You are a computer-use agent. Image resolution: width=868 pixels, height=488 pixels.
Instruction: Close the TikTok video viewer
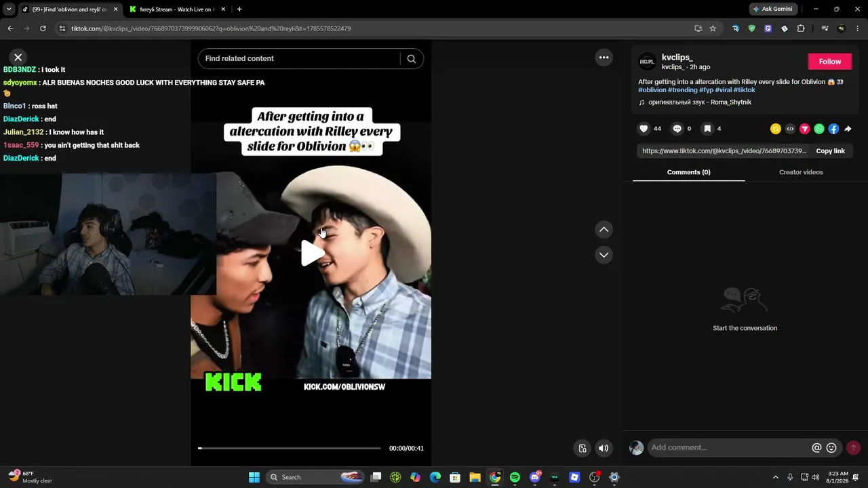18,58
